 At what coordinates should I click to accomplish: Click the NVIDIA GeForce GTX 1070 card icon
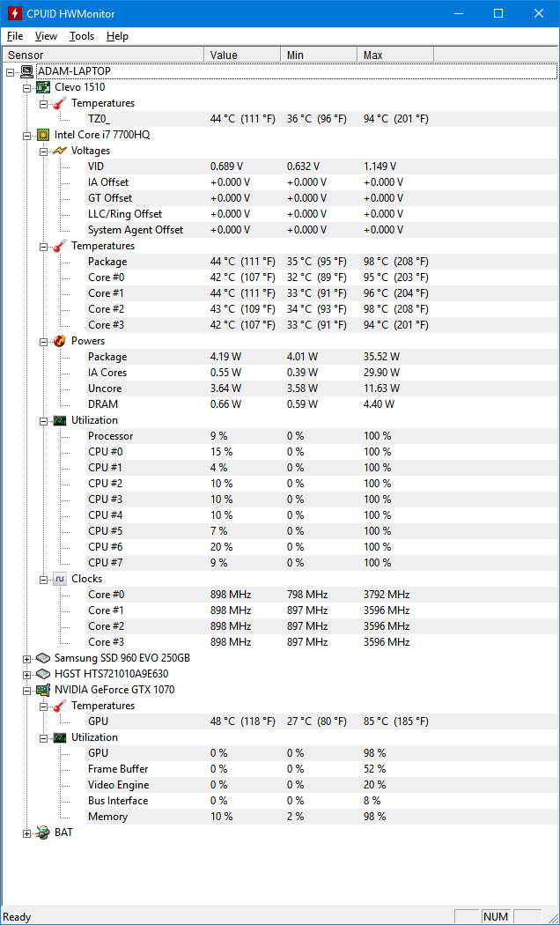(43, 690)
